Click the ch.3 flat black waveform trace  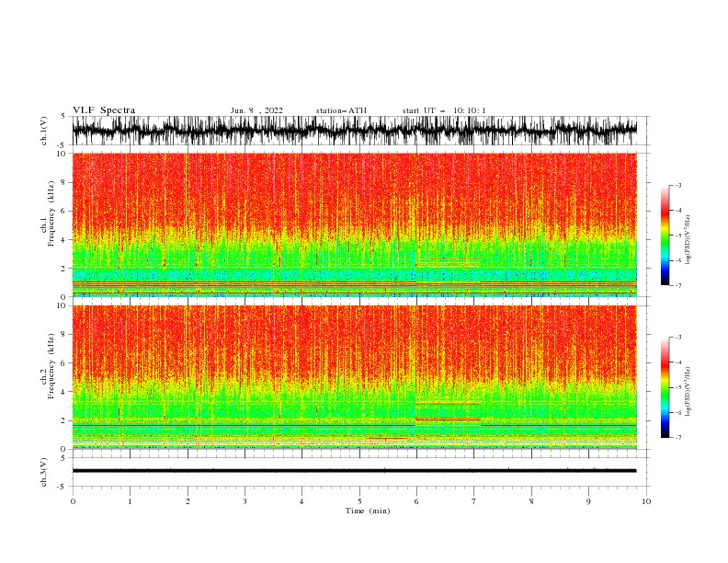click(x=354, y=471)
